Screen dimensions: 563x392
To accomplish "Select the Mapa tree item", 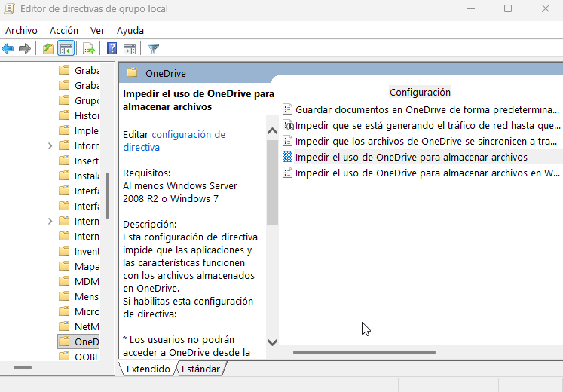I will (x=87, y=266).
